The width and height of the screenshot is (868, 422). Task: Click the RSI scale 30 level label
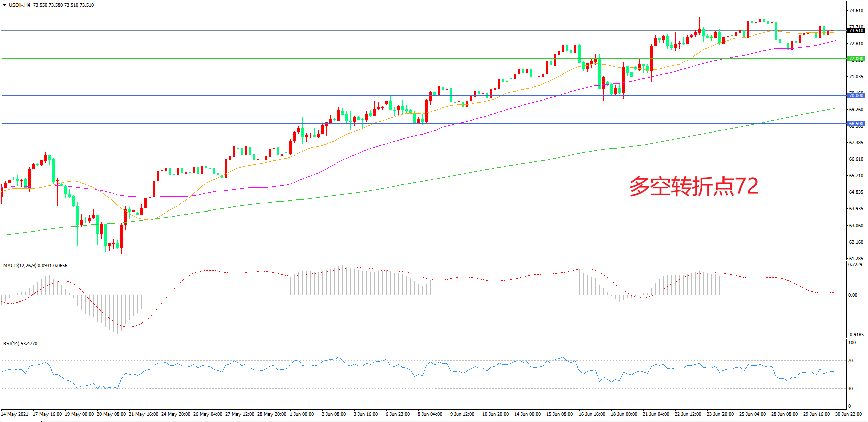click(x=850, y=389)
